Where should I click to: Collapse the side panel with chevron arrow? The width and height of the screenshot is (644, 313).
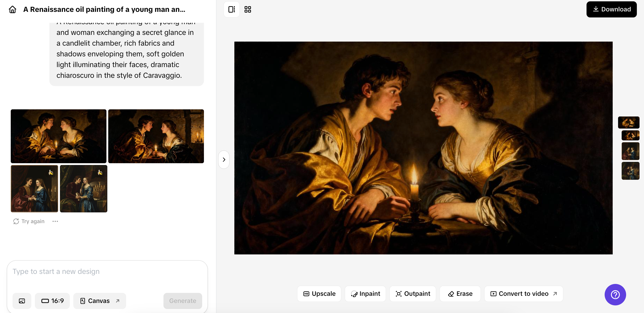click(224, 159)
